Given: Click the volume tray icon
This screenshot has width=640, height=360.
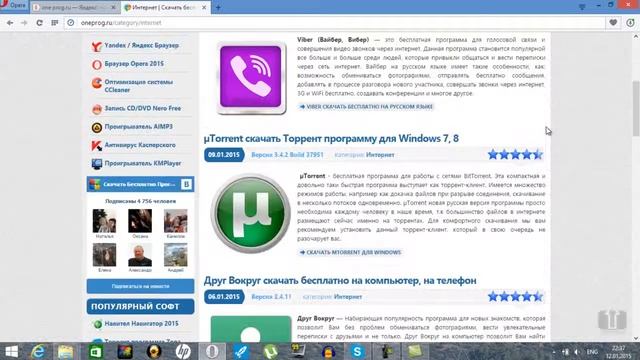Looking at the screenshot, I should pyautogui.click(x=576, y=352).
